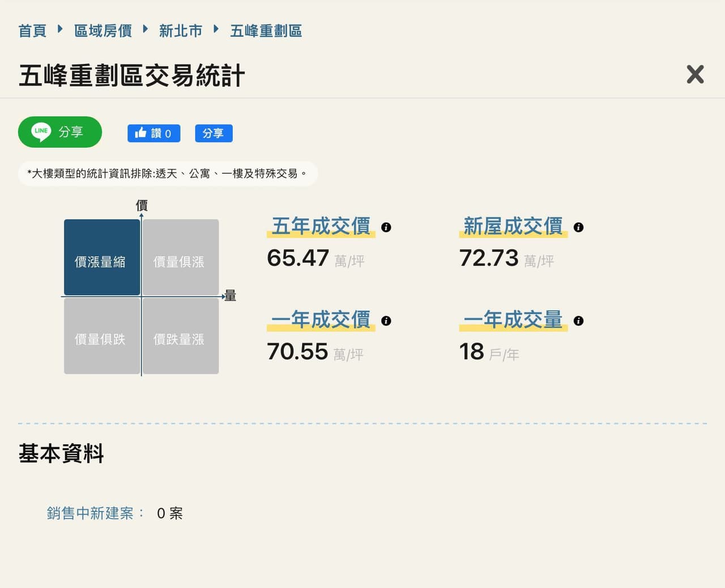Navigate to 新北市 breadcrumb
Image resolution: width=725 pixels, height=588 pixels.
181,31
